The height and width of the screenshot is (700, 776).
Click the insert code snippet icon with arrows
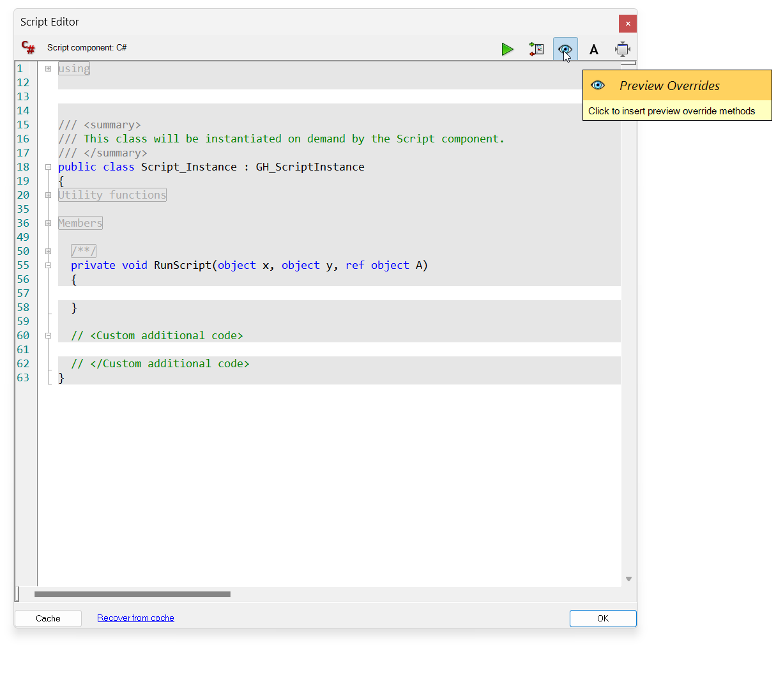536,49
